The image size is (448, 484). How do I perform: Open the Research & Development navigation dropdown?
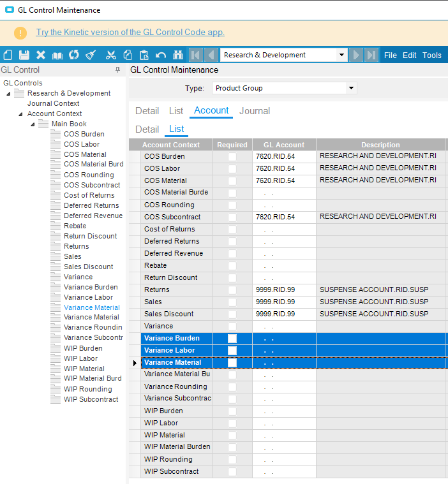click(x=342, y=55)
